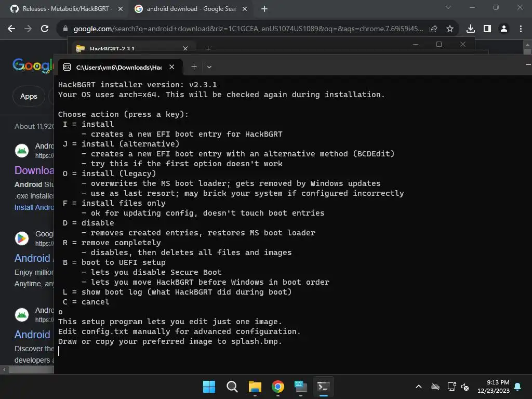This screenshot has width=532, height=399.
Task: Click the Terminal taskbar icon
Action: pyautogui.click(x=323, y=387)
